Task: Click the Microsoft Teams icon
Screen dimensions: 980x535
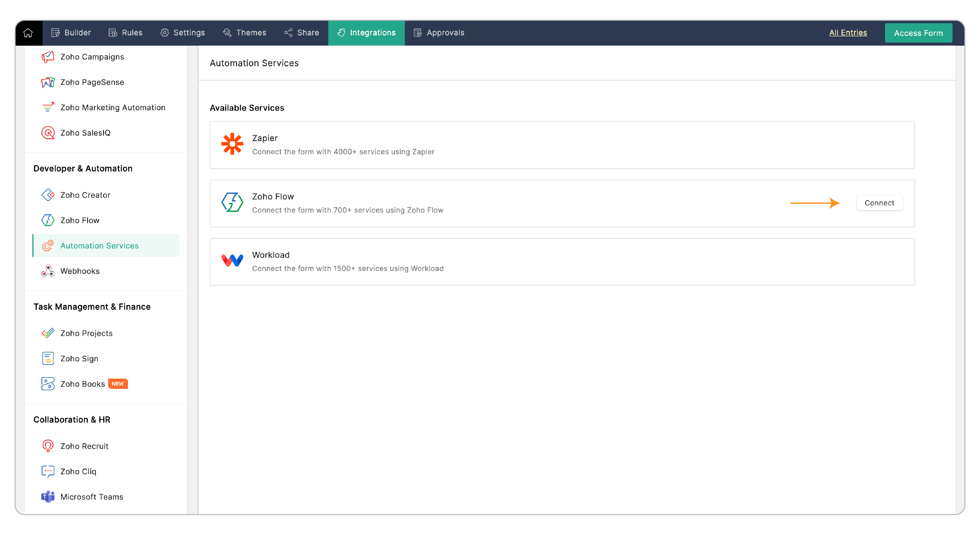Action: [x=48, y=496]
